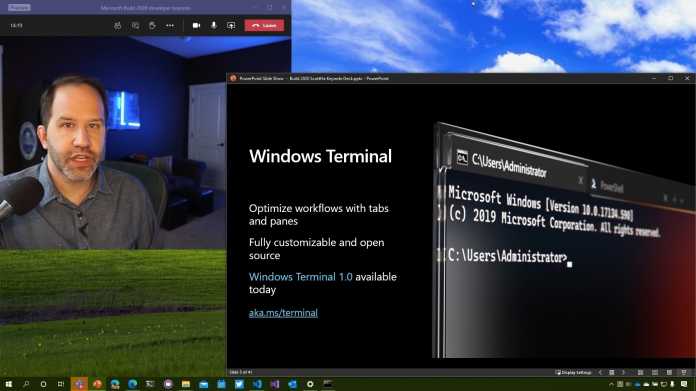Switch to reading view in the PowerPoint status bar
The width and height of the screenshot is (696, 391).
click(669, 373)
